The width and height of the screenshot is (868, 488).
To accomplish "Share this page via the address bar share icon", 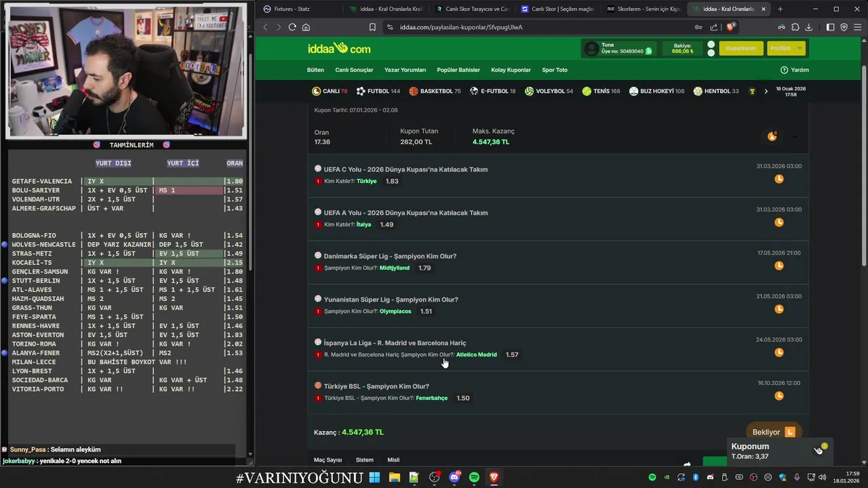I will click(714, 27).
